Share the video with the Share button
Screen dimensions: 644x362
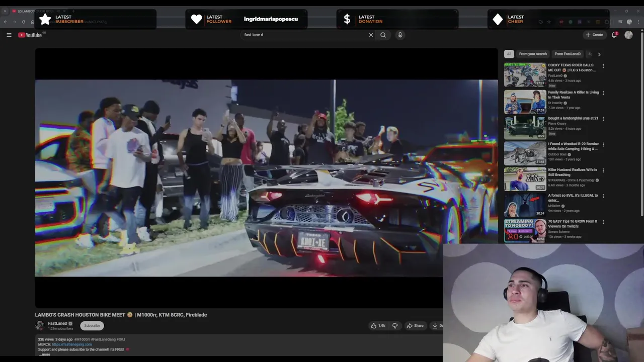415,325
